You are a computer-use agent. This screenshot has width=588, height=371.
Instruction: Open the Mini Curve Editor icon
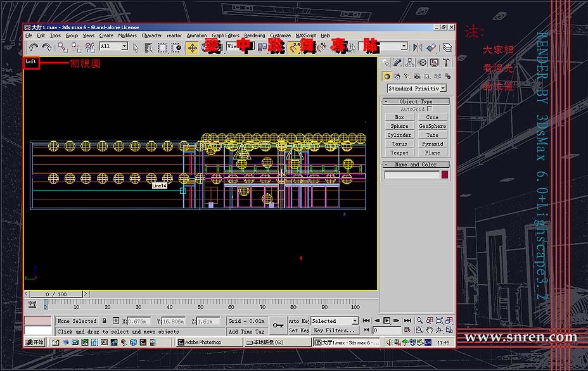32,305
